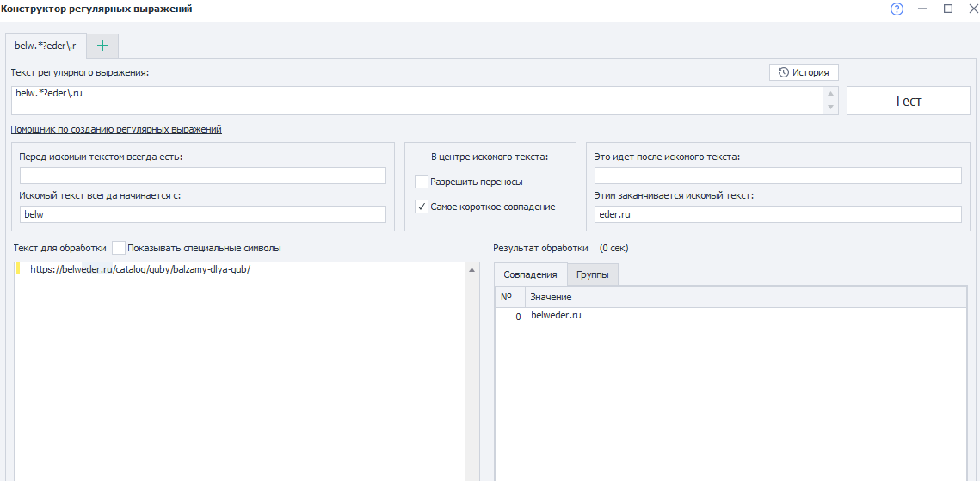The image size is (980, 481).
Task: Select the belweder.ru match result row
Action: (557, 316)
